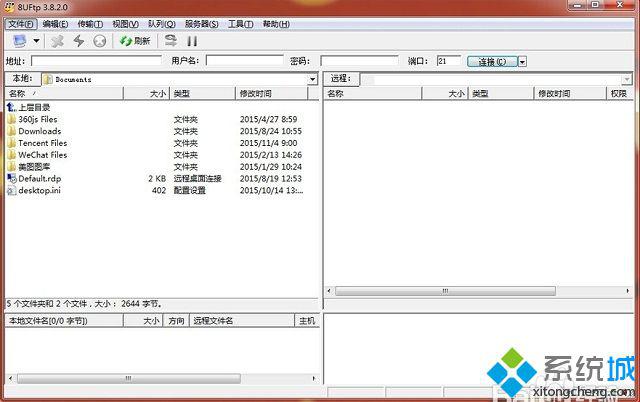Open the site manager toolbar icon
Screen dimensions: 640x402
[19, 41]
